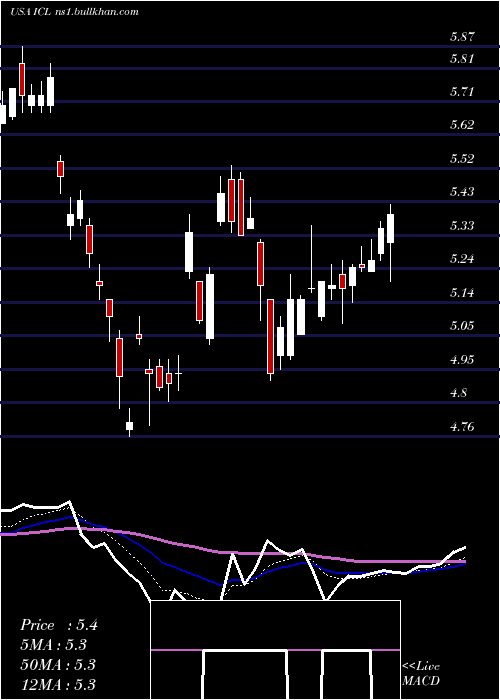Click the '<<Live MACD' label
Screen dimensions: 500x700
[x=421, y=674]
